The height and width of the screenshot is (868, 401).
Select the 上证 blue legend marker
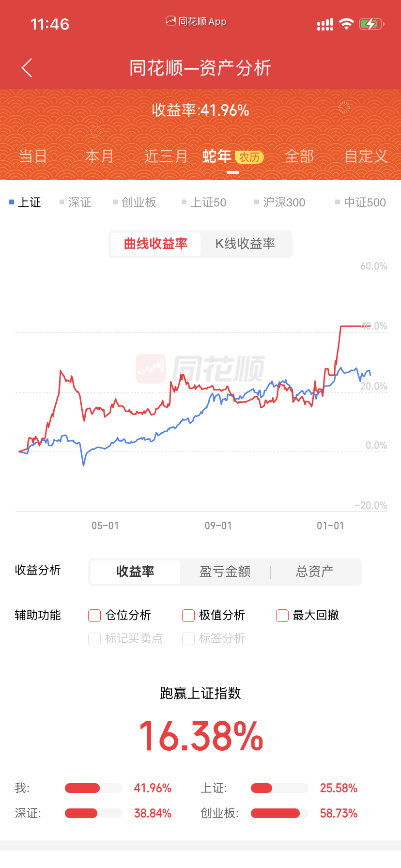(12, 202)
